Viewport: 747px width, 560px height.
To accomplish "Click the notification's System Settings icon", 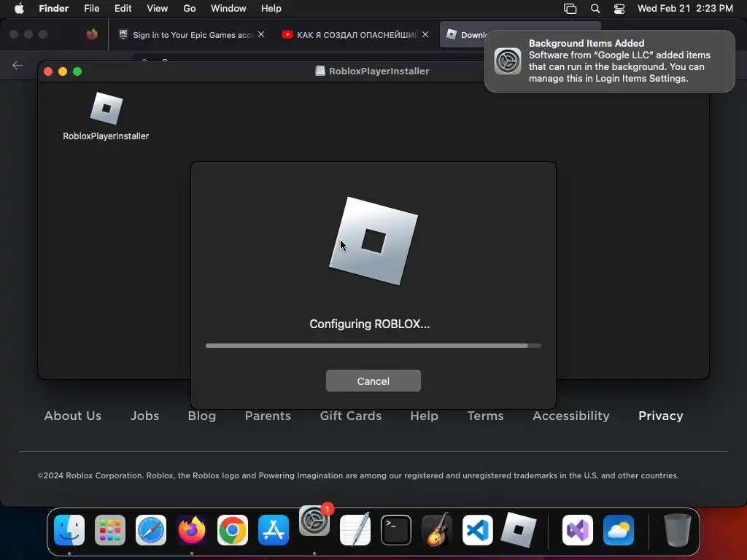I will pyautogui.click(x=508, y=61).
